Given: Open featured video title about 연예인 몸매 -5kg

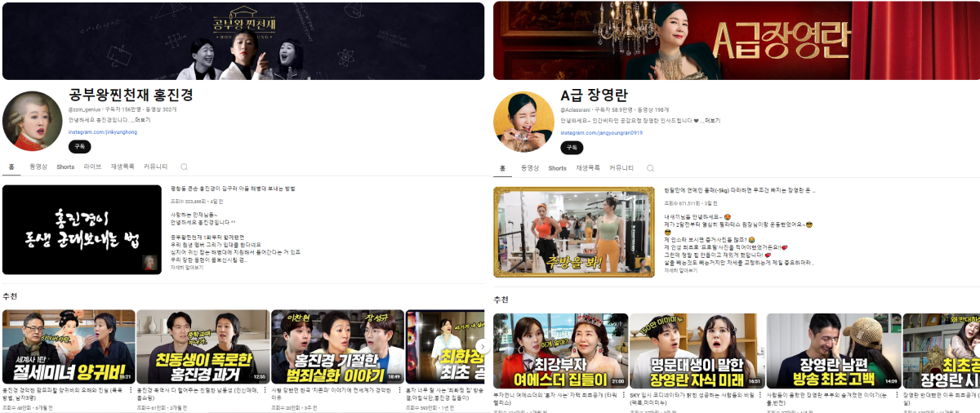Looking at the screenshot, I should click(739, 190).
